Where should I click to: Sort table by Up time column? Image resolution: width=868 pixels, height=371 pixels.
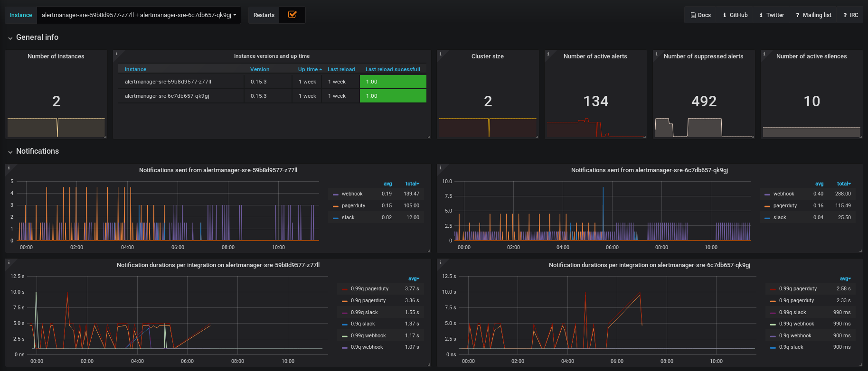(310, 69)
